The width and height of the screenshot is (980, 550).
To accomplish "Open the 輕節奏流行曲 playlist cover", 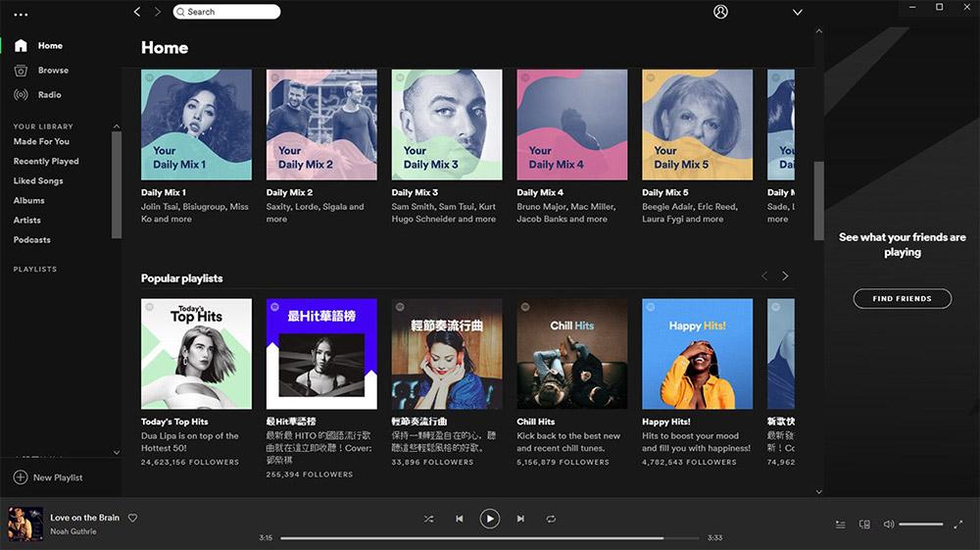I will tap(447, 354).
